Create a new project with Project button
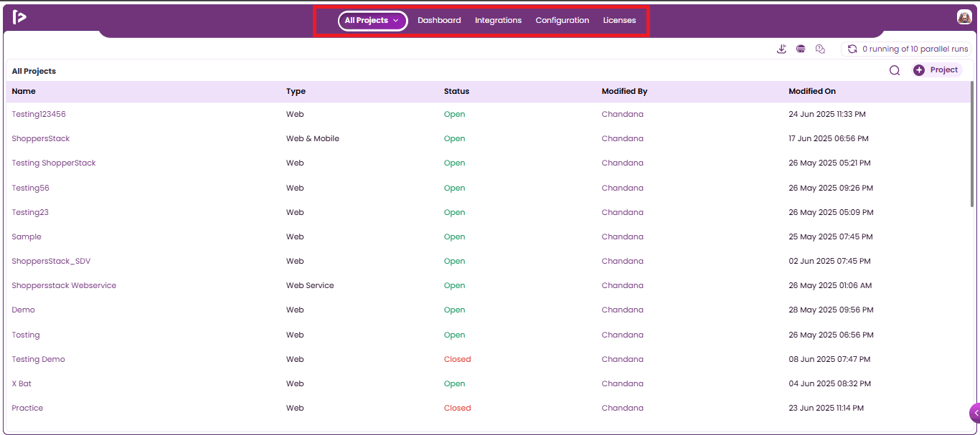Viewport: 980px width, 435px height. point(937,70)
